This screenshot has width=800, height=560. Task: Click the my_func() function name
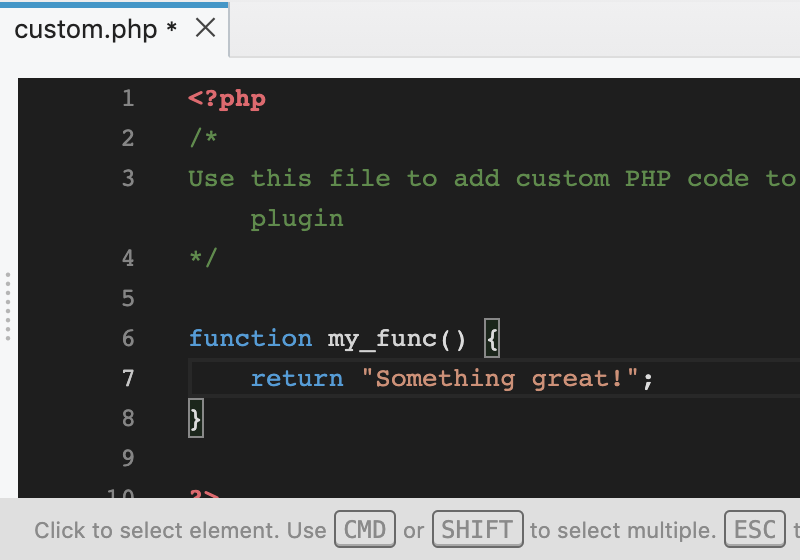point(396,339)
